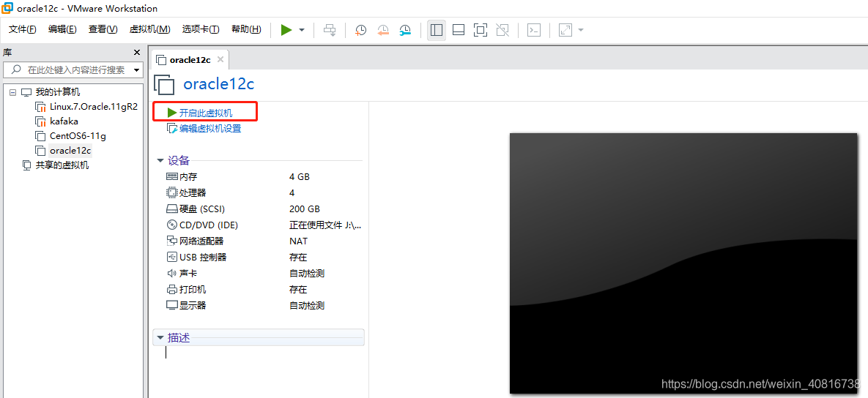Revert to snapshot using the toolbar icon
Image resolution: width=868 pixels, height=398 pixels.
click(x=383, y=30)
